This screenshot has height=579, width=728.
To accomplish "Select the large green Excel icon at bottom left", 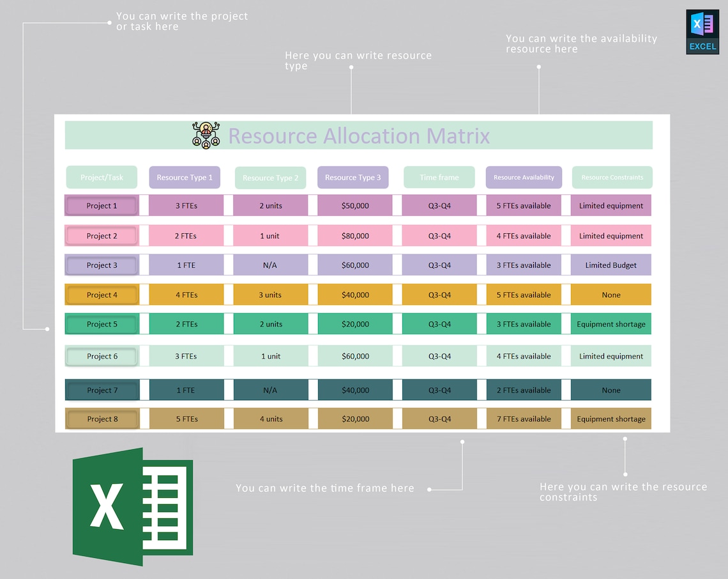I will [x=131, y=506].
